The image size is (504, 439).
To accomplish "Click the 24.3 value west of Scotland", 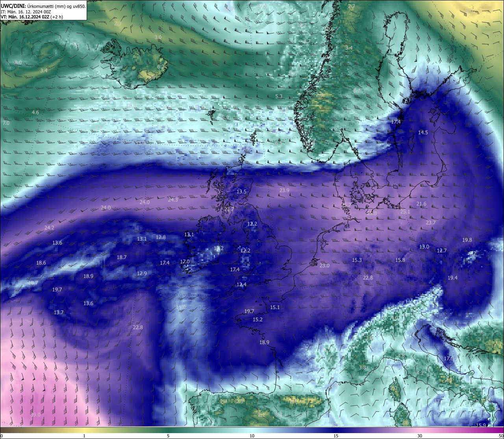I will (173, 200).
